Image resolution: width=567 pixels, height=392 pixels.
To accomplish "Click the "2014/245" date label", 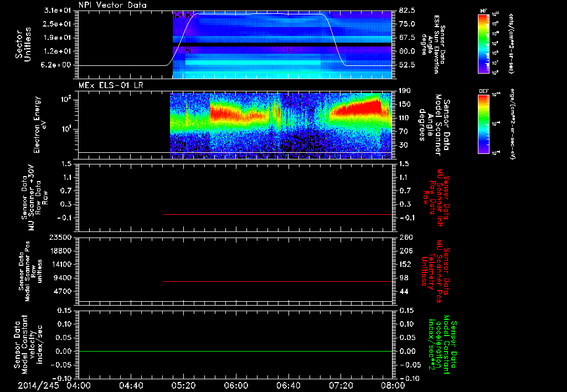I will (38, 385).
